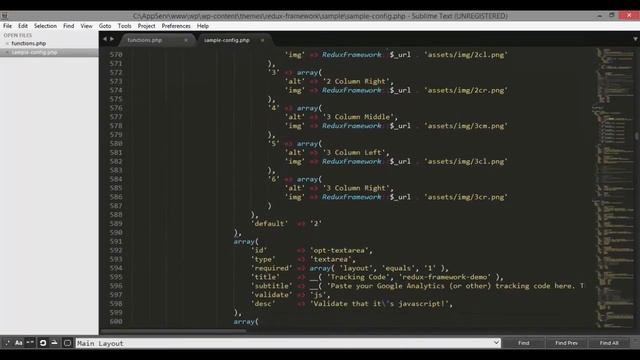Go to previous tab arrow
This screenshot has height=360, width=640.
point(104,39)
